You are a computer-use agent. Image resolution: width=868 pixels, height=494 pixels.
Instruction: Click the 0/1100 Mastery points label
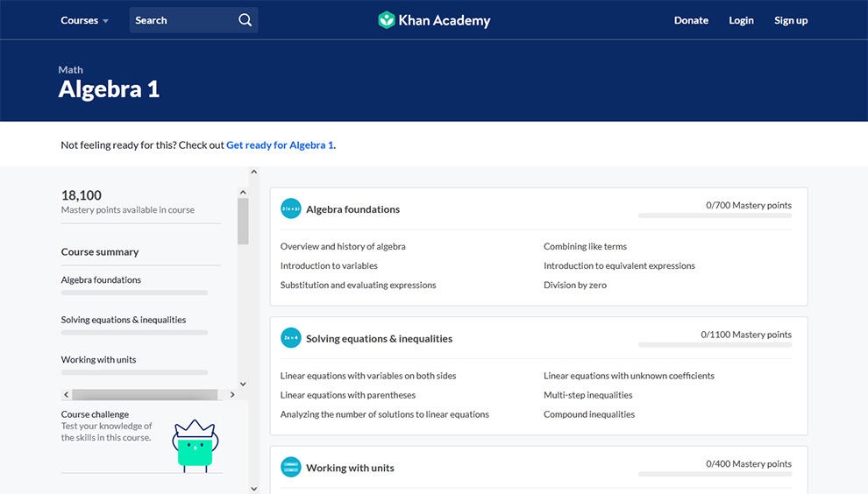pos(746,335)
